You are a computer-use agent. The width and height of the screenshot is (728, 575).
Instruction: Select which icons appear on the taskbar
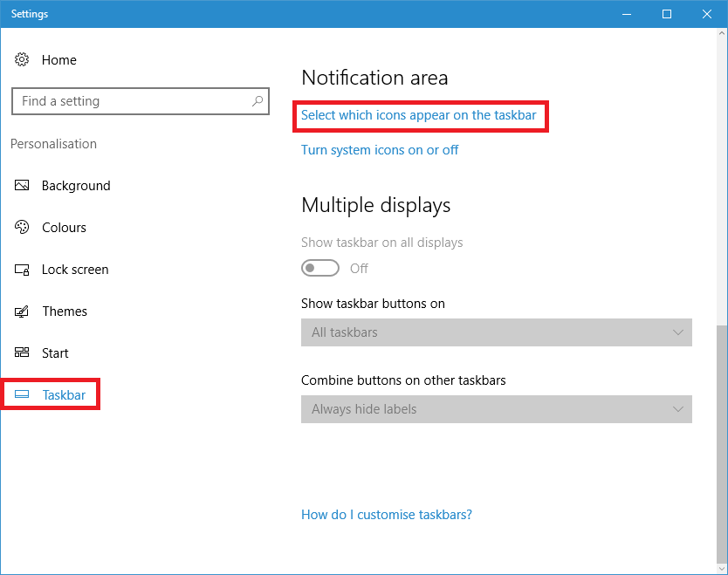420,114
